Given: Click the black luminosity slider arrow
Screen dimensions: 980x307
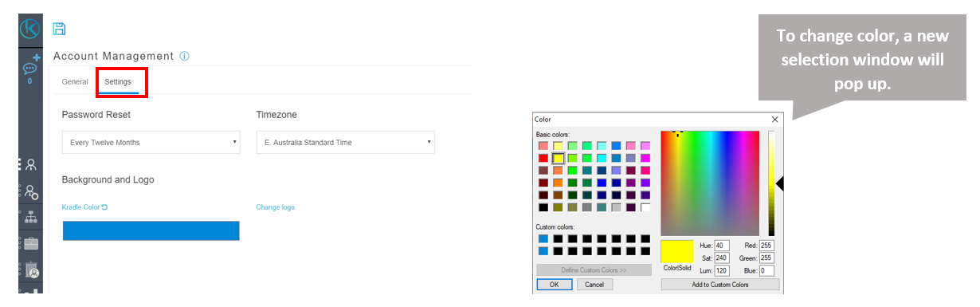Looking at the screenshot, I should 780,183.
